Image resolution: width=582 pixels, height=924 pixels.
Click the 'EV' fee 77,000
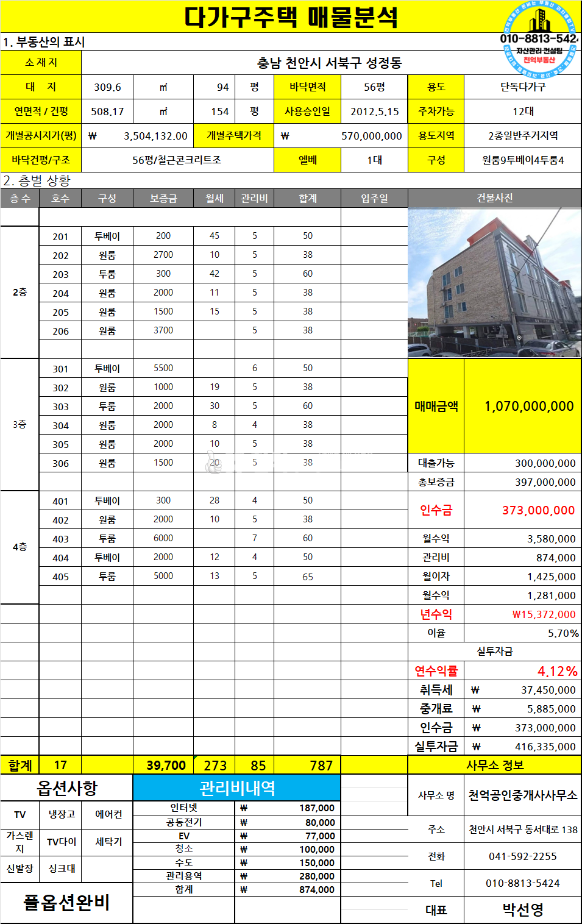pyautogui.click(x=320, y=836)
